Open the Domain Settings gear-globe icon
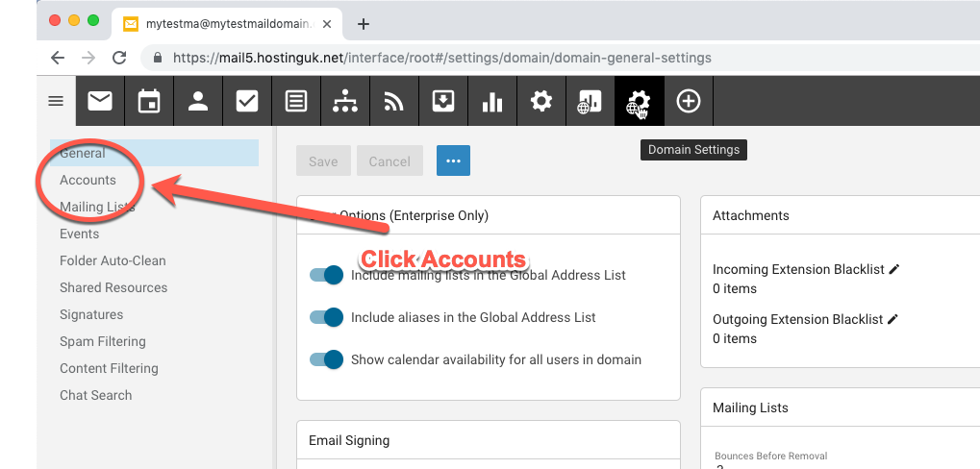 click(640, 101)
